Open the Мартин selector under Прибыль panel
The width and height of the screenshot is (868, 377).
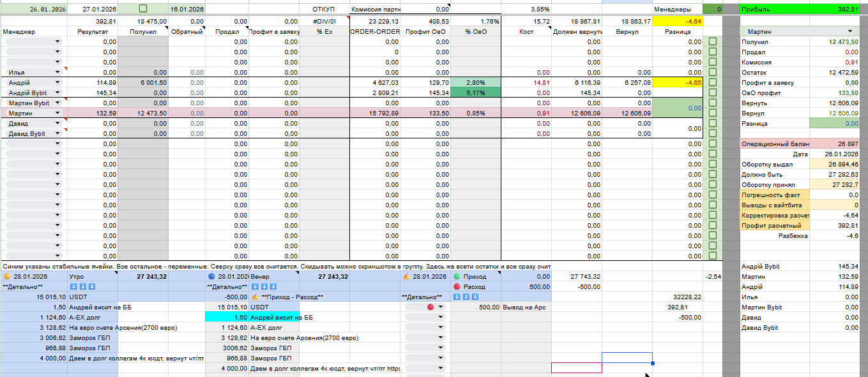[x=849, y=31]
